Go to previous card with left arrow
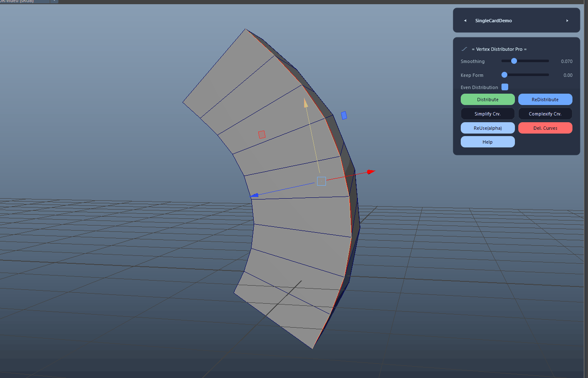 [x=465, y=21]
